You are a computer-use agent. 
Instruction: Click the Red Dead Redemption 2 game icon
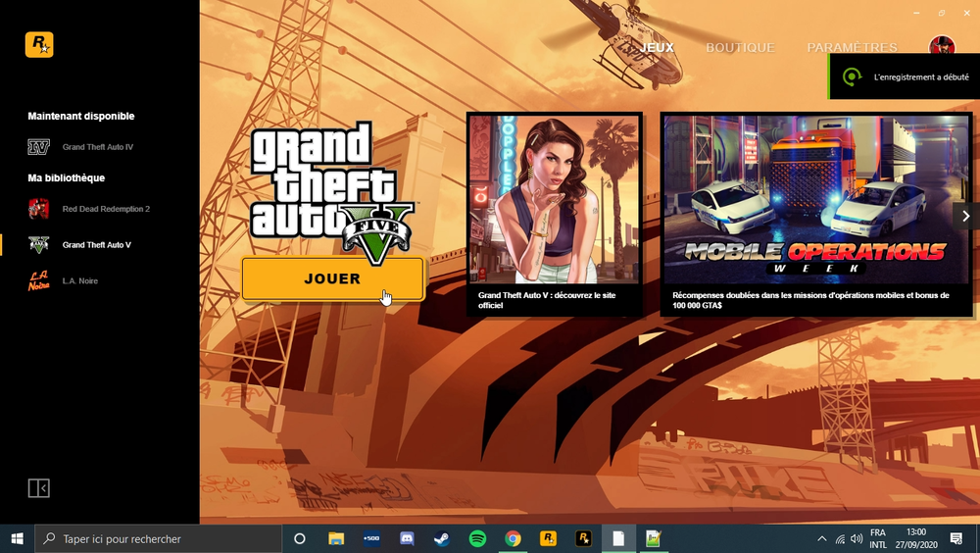coord(39,209)
